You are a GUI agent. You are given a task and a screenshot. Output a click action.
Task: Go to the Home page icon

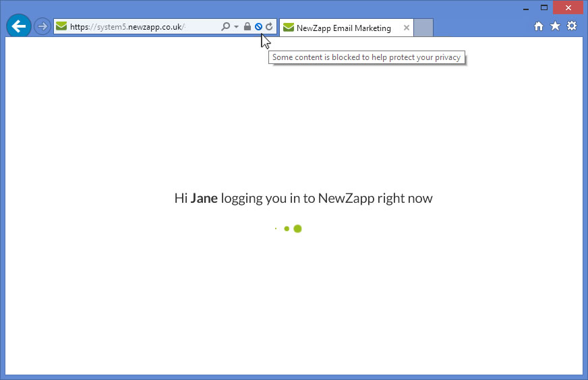(539, 26)
